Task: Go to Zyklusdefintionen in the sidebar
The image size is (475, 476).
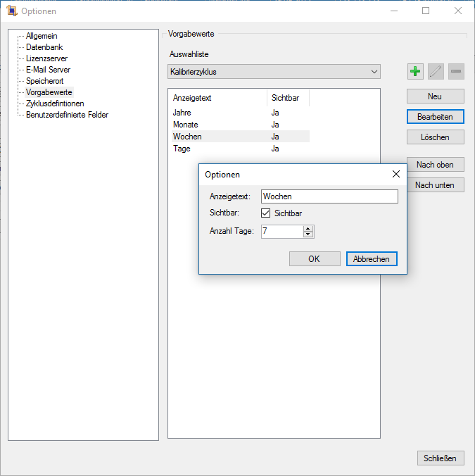Action: point(55,104)
